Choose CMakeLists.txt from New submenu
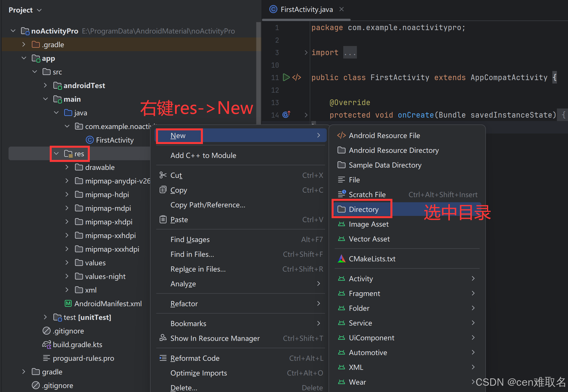The image size is (568, 392). (372, 259)
